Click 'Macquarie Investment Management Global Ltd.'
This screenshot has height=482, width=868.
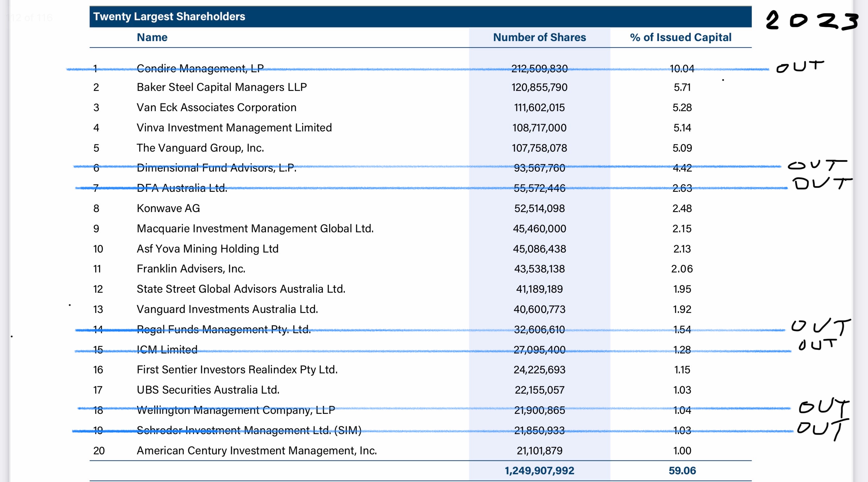255,228
